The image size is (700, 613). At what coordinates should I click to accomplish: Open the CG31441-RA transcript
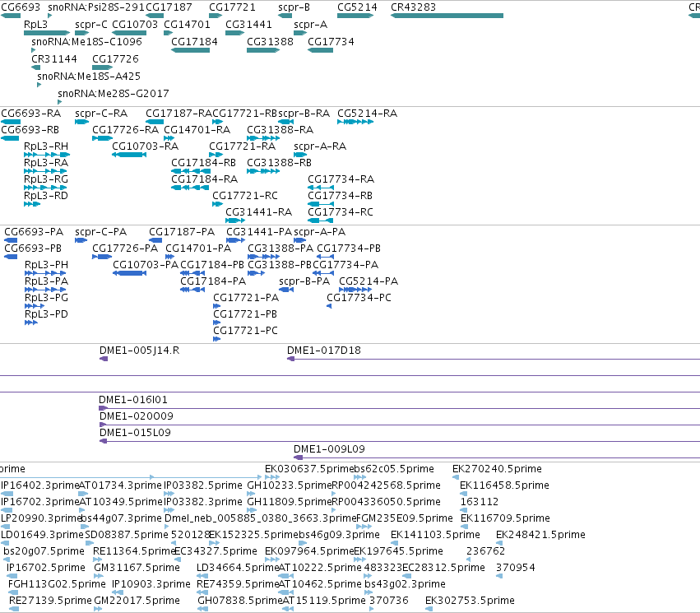[235, 221]
